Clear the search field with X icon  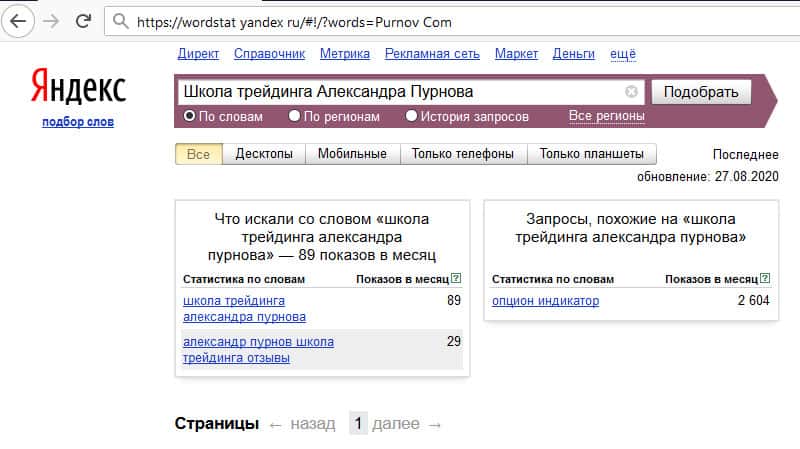tap(631, 92)
